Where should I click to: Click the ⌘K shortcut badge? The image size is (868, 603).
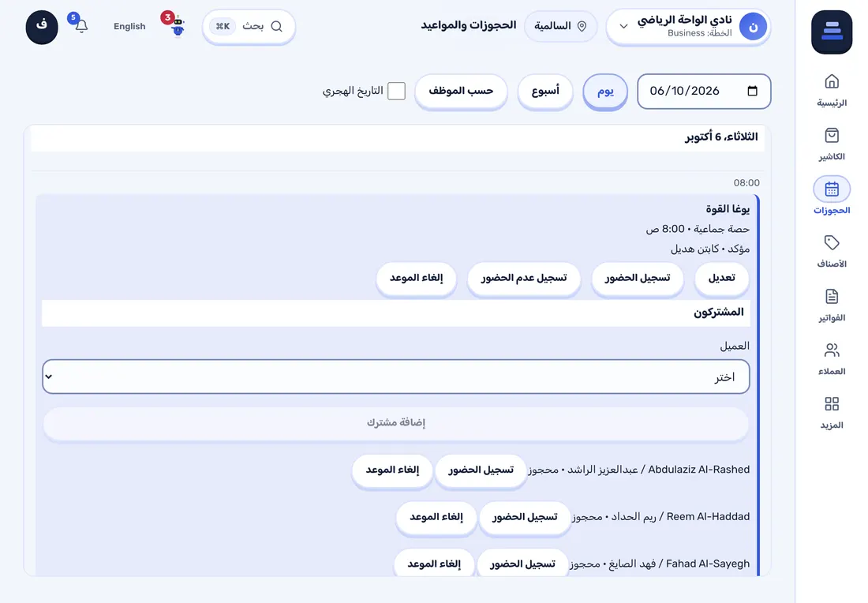coord(223,26)
